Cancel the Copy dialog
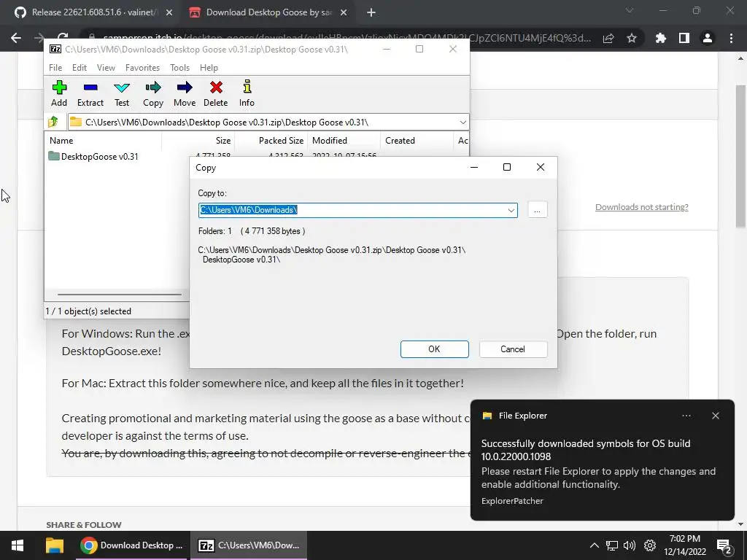The height and width of the screenshot is (560, 747). point(513,349)
